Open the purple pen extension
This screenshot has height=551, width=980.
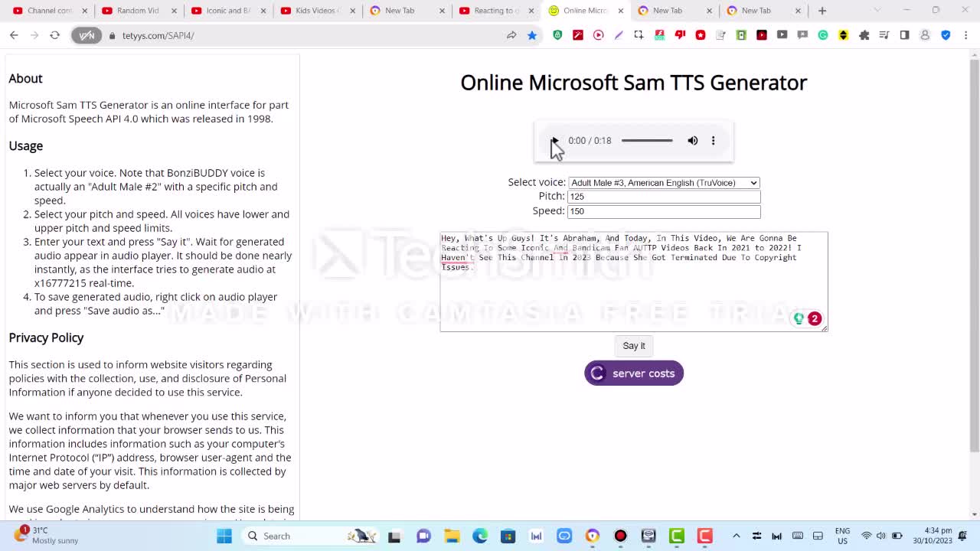point(619,35)
